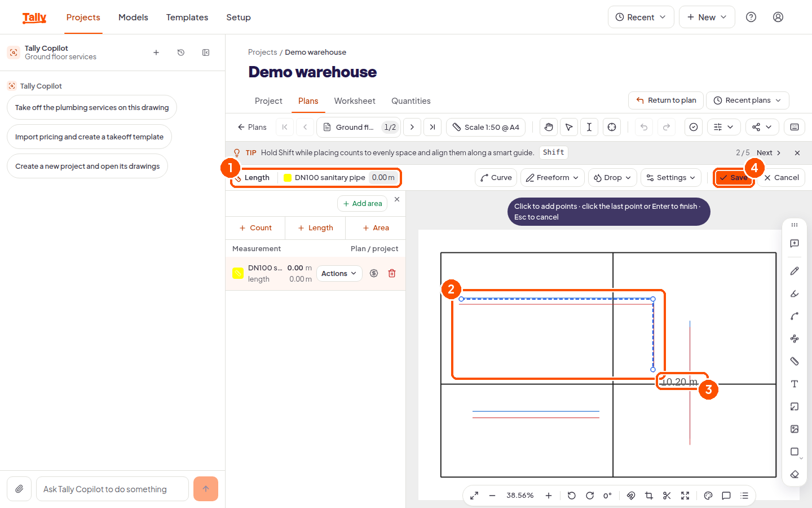
Task: Toggle the Curve drawing mode
Action: [x=496, y=177]
